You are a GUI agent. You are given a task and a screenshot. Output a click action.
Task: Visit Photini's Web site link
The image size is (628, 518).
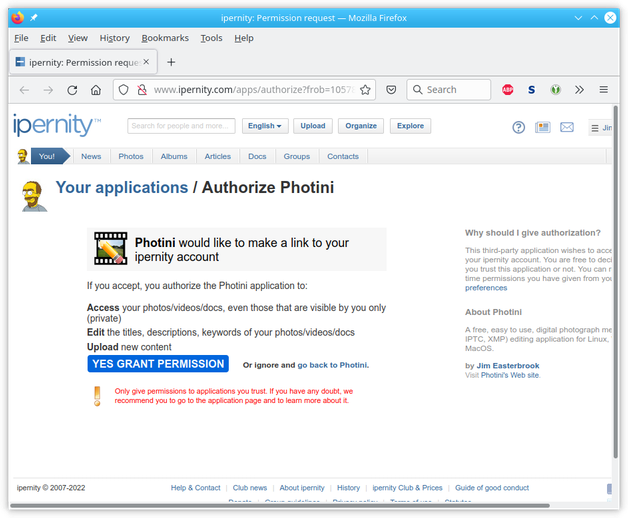point(510,375)
